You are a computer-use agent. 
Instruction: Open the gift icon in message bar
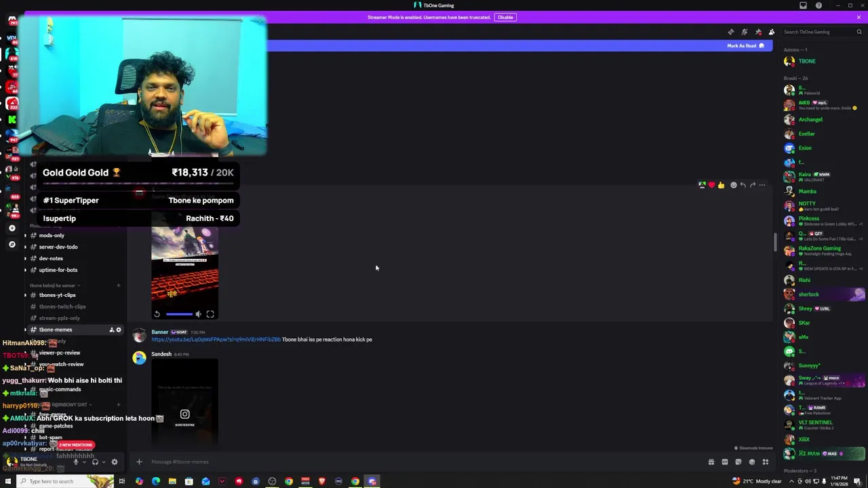click(711, 462)
